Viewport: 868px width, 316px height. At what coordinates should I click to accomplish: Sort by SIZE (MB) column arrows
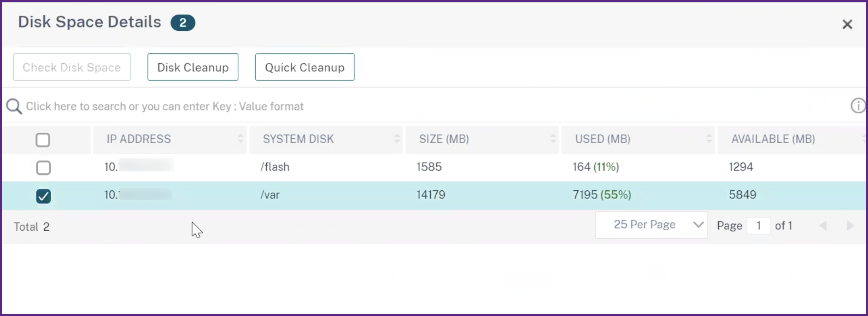pyautogui.click(x=553, y=139)
